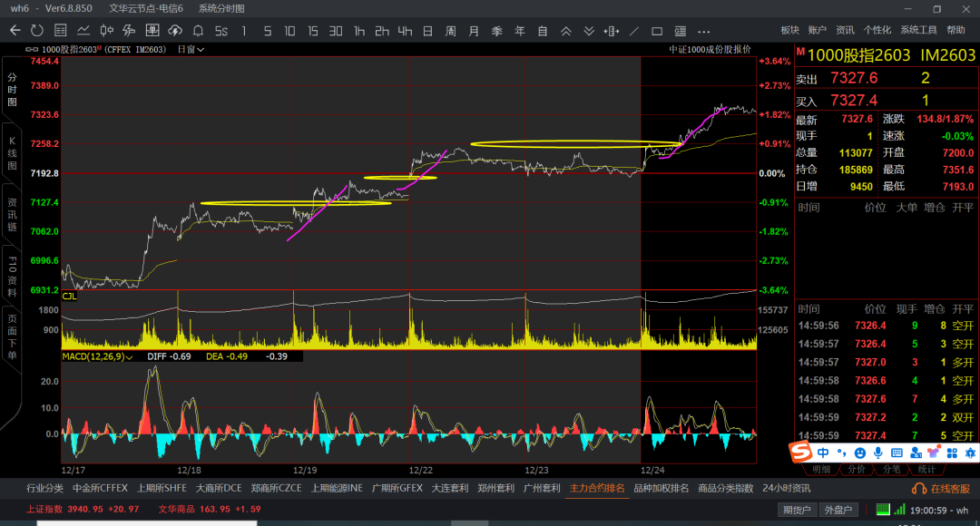Click the back arrow in the toolbar

coord(15,30)
